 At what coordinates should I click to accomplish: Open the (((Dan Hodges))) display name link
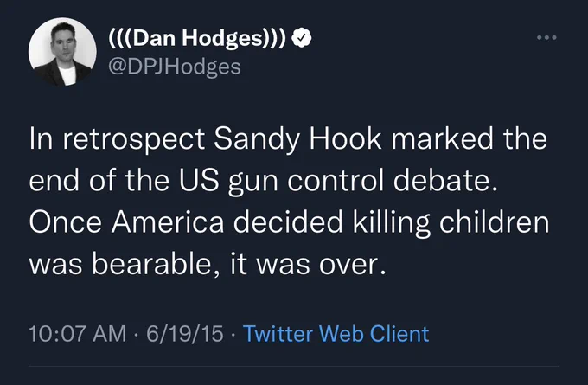click(197, 38)
